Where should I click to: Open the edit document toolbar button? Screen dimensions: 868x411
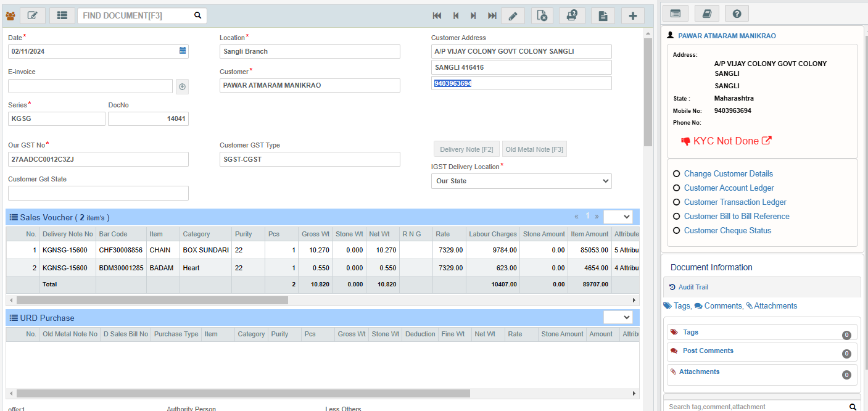point(33,16)
